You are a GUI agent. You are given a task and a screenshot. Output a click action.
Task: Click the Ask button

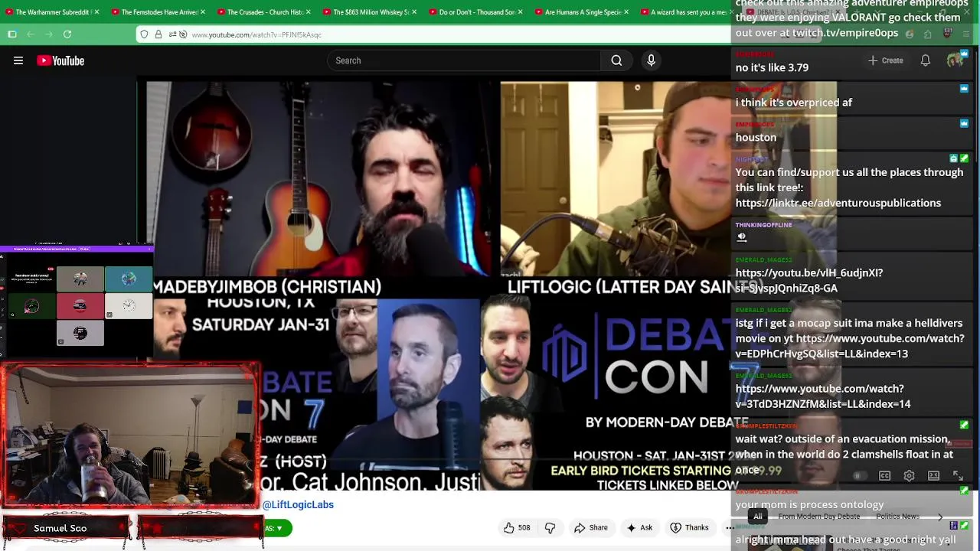pos(639,527)
